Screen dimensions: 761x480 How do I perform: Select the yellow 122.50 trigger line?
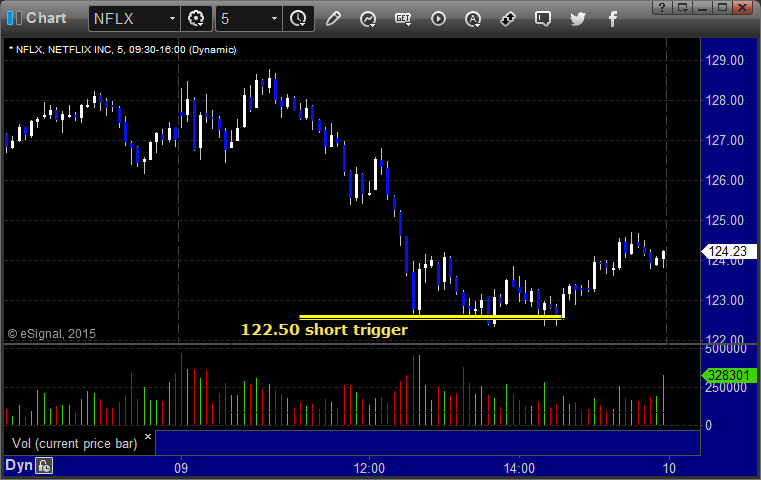pos(430,317)
